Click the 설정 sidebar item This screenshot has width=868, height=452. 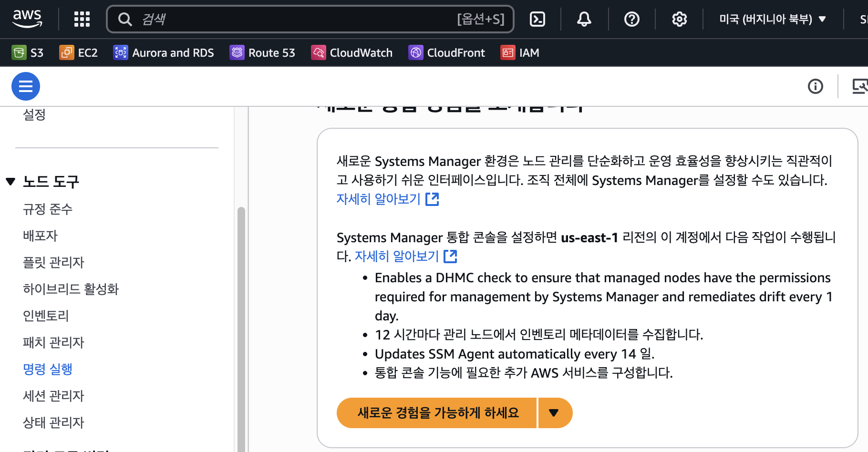34,114
